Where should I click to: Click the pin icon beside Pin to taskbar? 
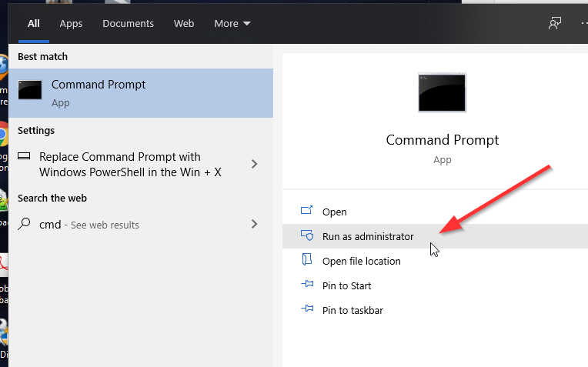[307, 309]
